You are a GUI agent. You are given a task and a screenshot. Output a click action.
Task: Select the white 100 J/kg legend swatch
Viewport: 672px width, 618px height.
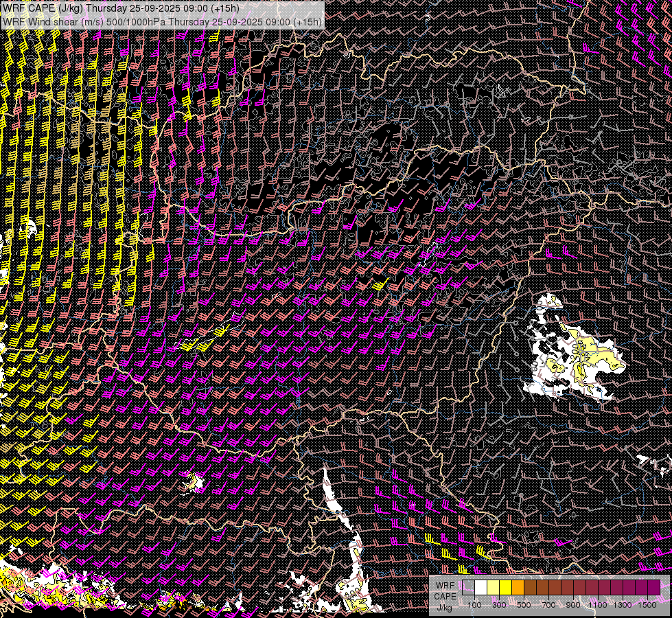(481, 588)
